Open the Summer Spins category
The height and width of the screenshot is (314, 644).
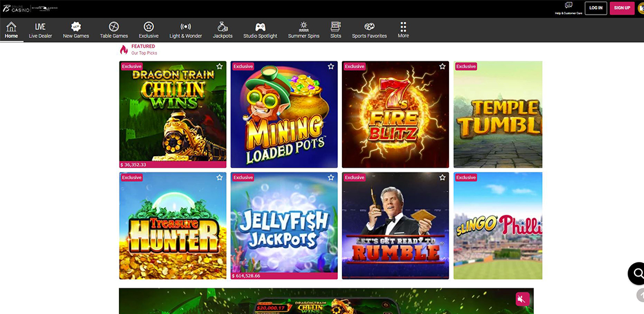click(303, 30)
